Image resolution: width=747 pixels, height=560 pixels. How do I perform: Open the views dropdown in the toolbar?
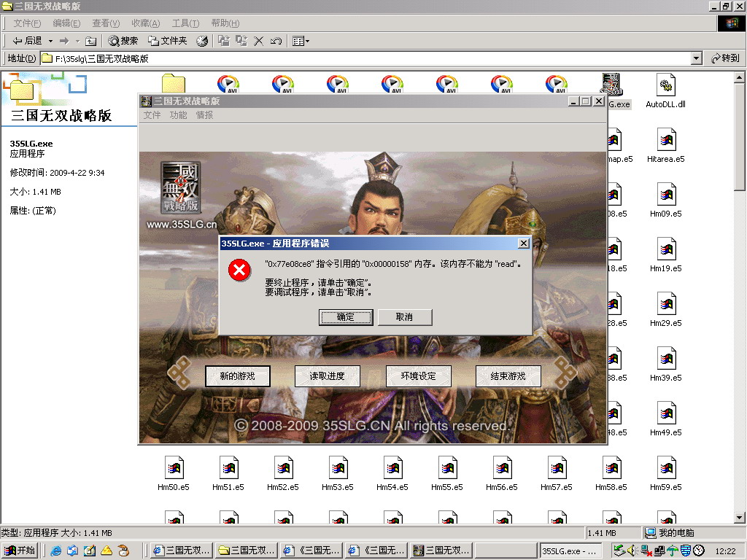tap(301, 41)
